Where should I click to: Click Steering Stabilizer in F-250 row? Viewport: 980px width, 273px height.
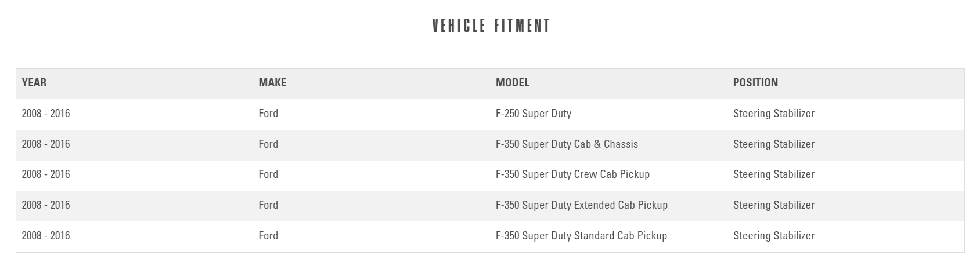[773, 114]
